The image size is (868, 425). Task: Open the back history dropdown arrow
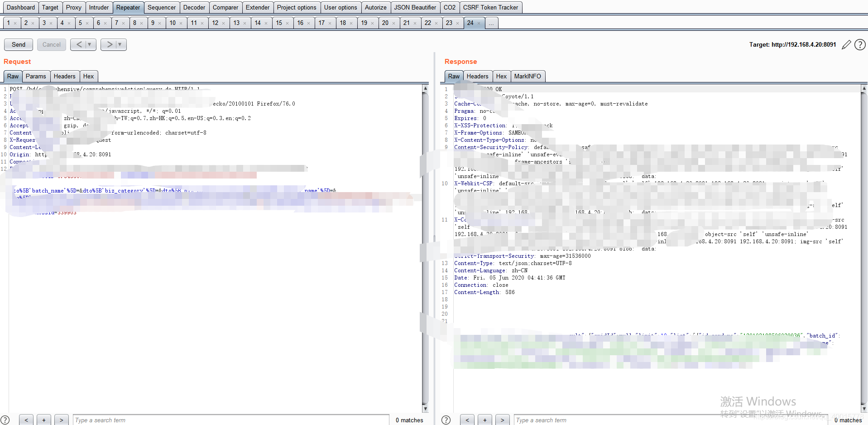click(x=90, y=44)
